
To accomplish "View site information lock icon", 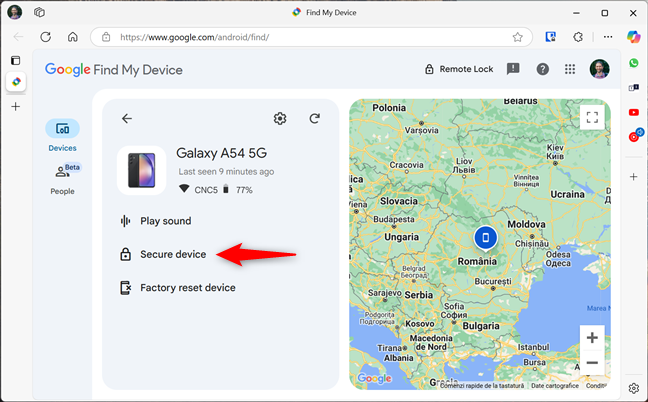I will pyautogui.click(x=106, y=37).
